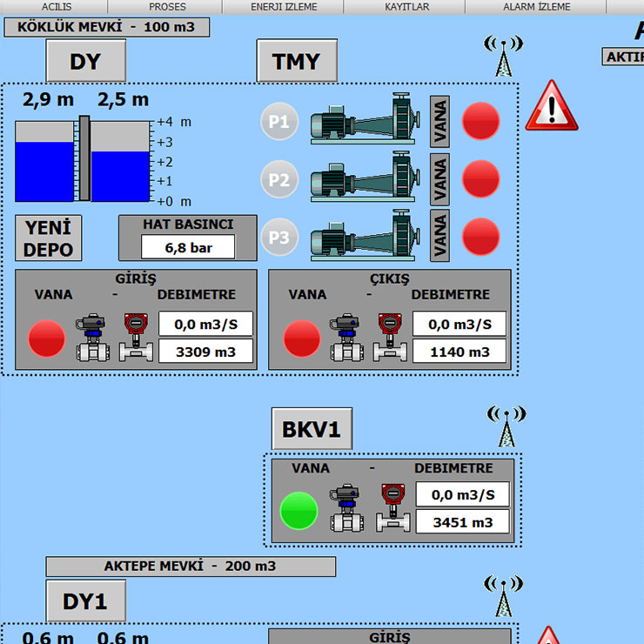Click the VANA label of pump P2
Viewport: 644px width, 644px height.
pos(439,179)
